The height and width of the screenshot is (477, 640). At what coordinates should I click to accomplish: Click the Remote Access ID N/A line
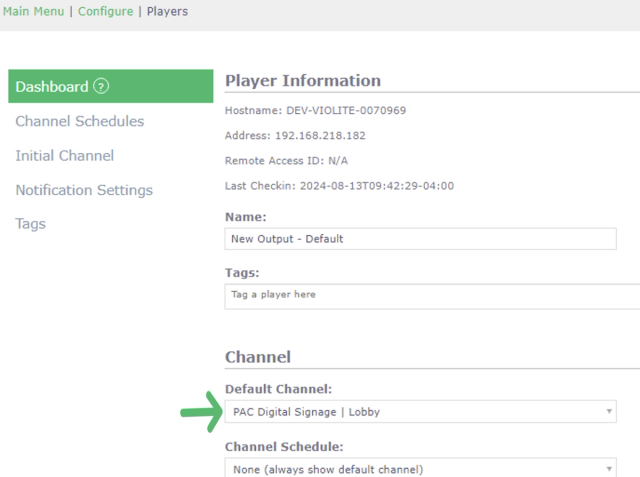coord(287,161)
